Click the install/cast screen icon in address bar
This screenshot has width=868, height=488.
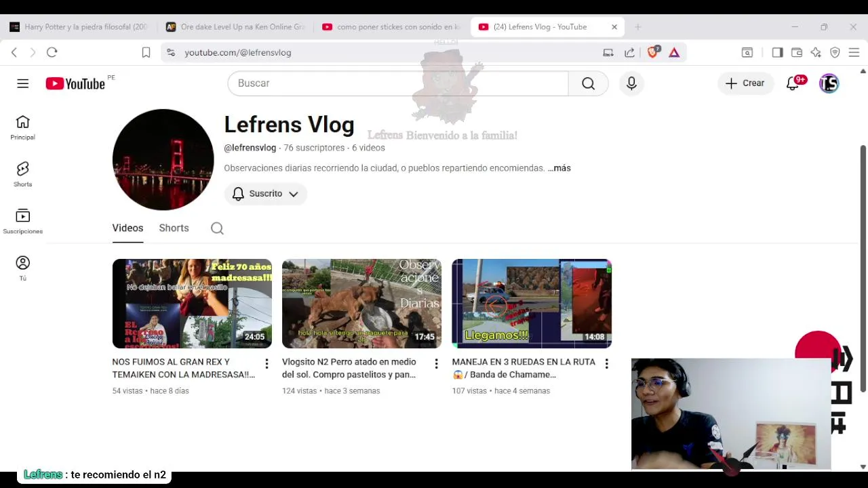[608, 52]
